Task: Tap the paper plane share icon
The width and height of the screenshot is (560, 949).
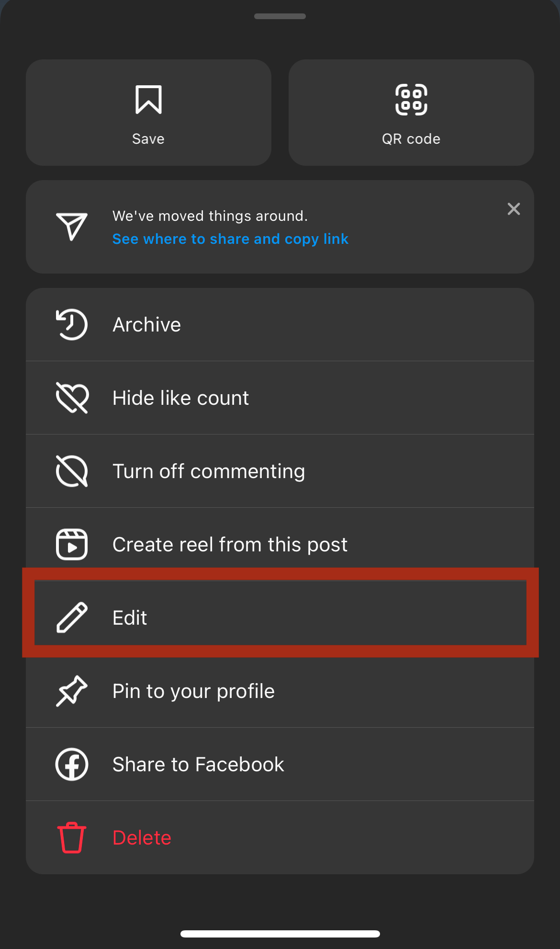Action: tap(72, 226)
